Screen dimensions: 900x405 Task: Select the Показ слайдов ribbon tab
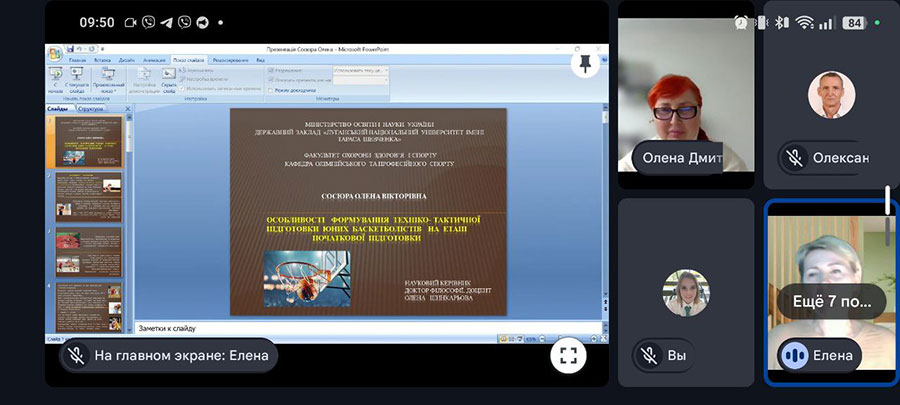(x=189, y=60)
